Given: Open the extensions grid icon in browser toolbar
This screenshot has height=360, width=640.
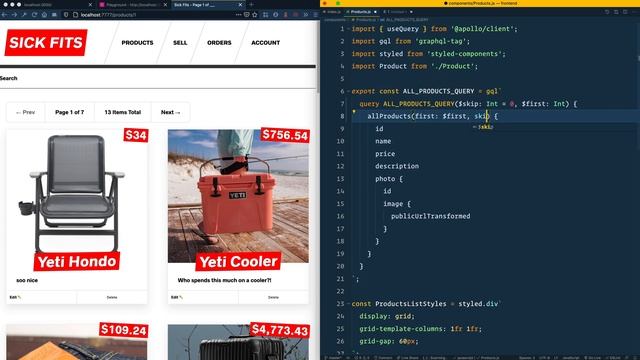Looking at the screenshot, I should tap(266, 15).
